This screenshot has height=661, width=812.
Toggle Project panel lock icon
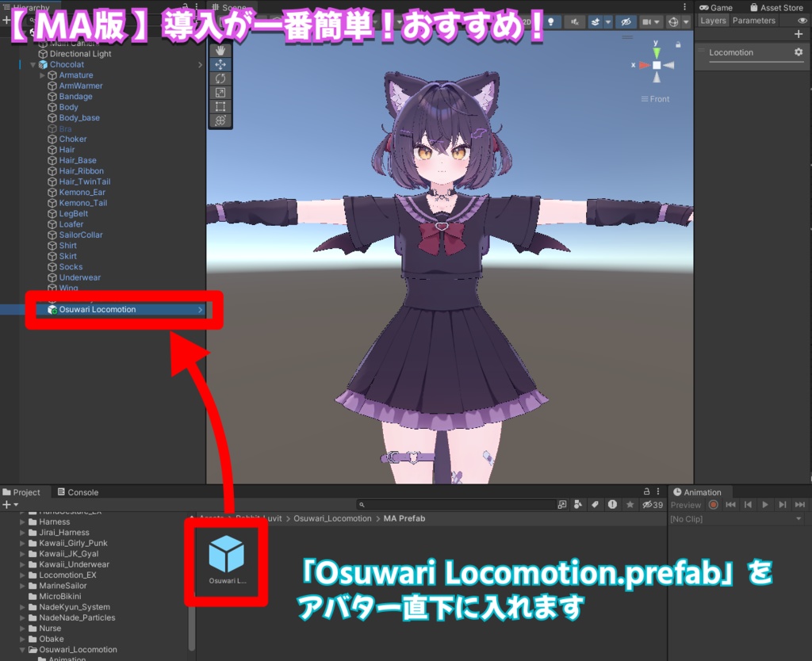point(647,491)
